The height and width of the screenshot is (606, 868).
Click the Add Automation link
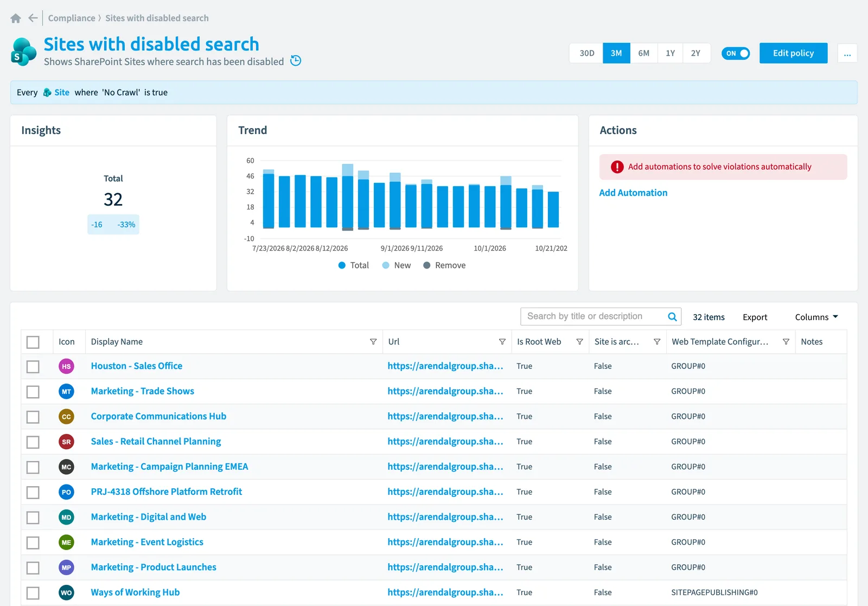[633, 193]
